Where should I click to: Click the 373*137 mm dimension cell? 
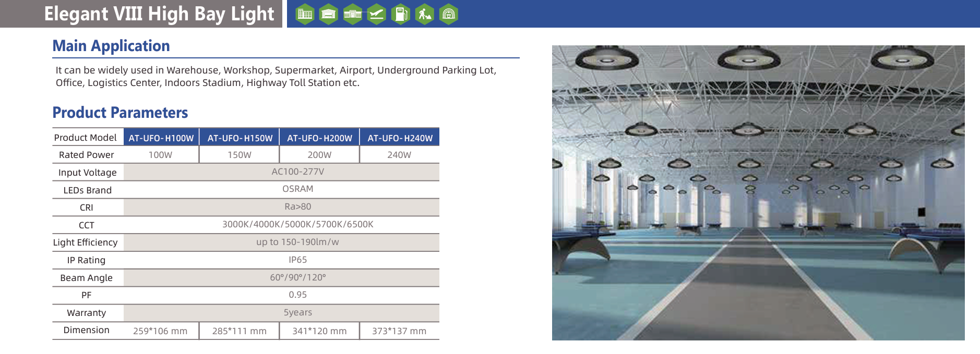[x=399, y=331]
